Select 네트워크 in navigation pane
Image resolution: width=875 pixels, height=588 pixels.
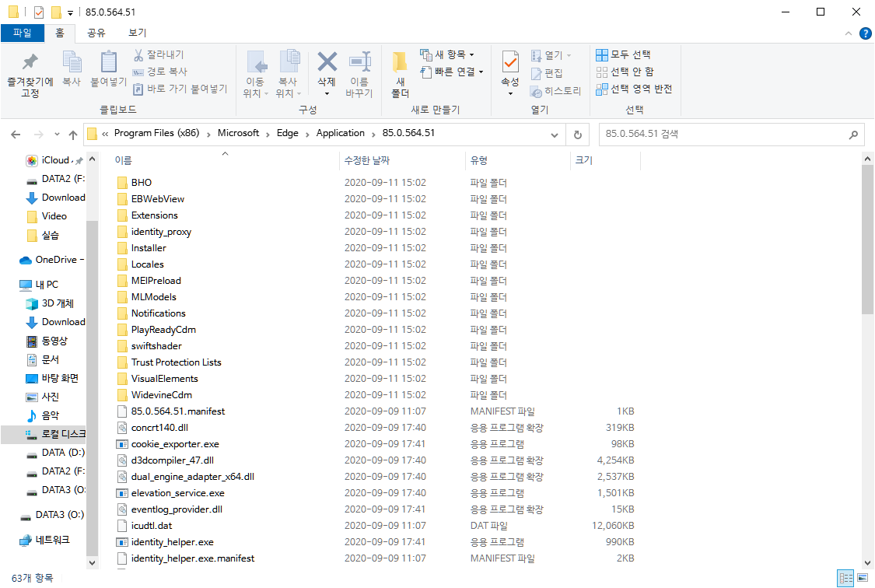pos(44,540)
